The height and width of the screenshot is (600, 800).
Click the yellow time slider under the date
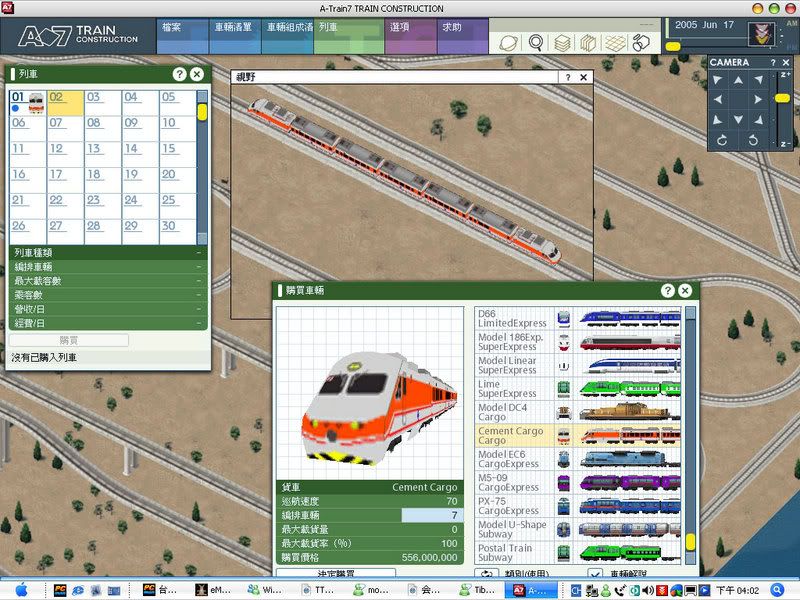[673, 46]
